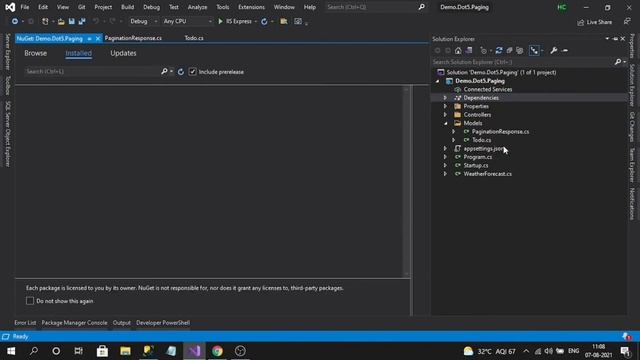Click the Home icon in Solution Explorer

[458, 51]
